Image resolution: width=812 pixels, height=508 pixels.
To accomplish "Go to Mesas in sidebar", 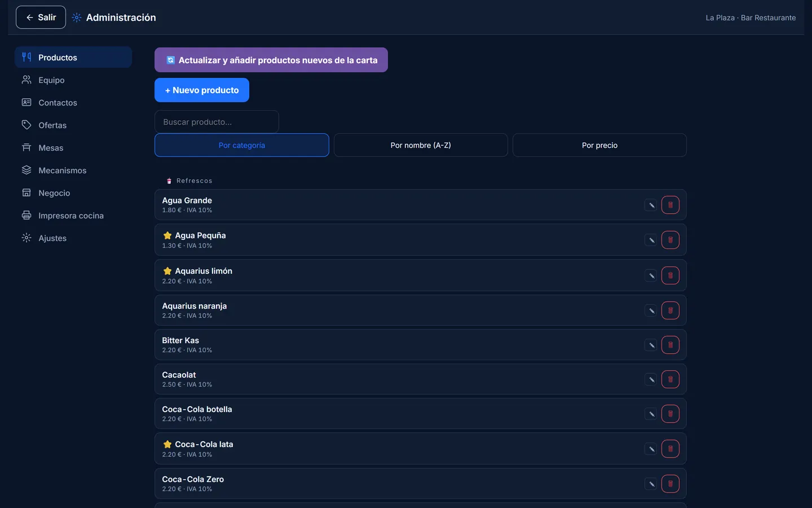I will [73, 147].
